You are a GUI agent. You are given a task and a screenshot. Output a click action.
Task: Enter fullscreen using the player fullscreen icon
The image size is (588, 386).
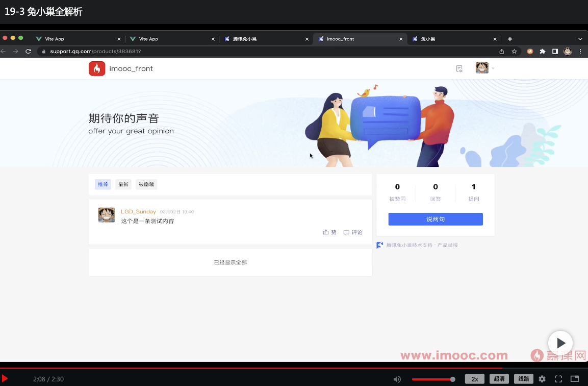558,379
